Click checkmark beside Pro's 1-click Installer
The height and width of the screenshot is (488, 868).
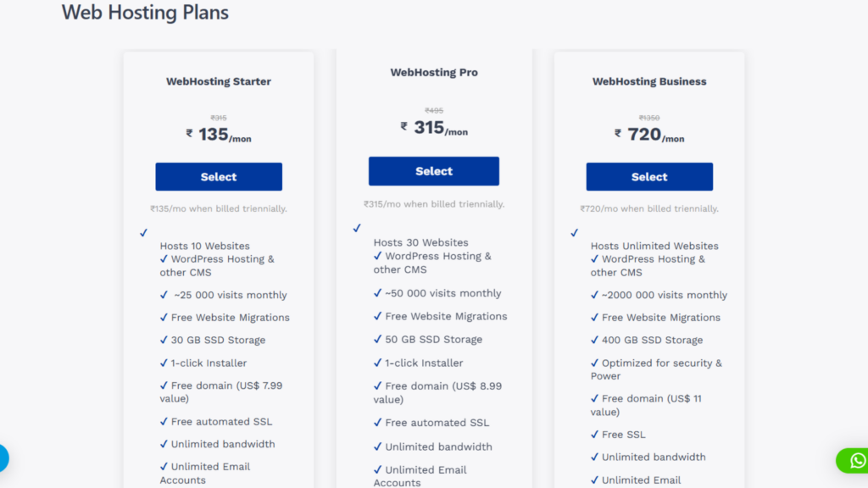378,363
